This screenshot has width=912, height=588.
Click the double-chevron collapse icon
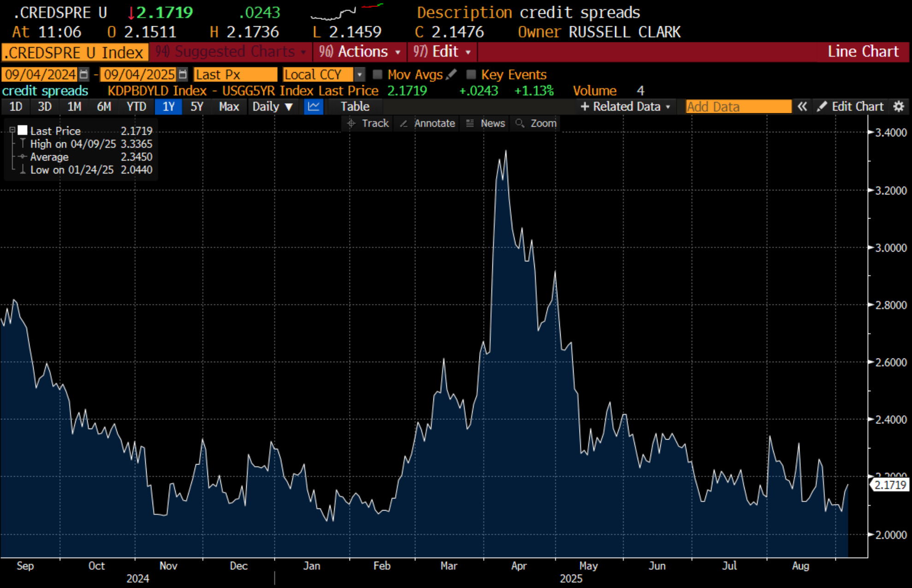(802, 107)
